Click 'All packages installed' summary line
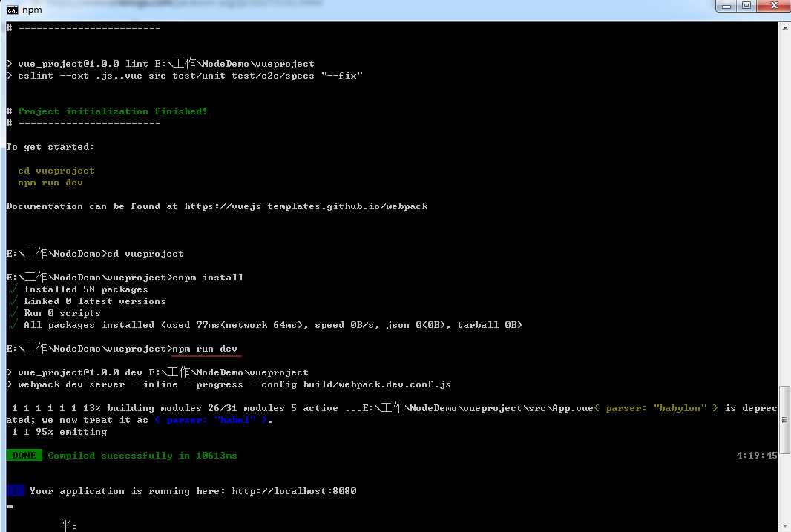Viewport: 791px width, 532px height. [273, 325]
